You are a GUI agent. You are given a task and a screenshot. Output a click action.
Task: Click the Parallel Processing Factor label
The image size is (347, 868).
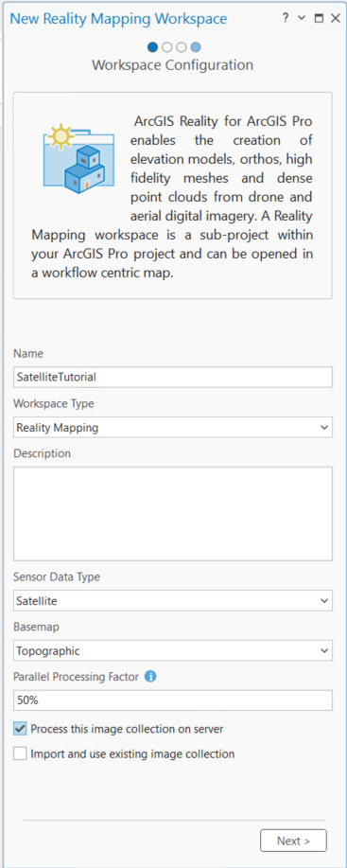[x=77, y=677]
